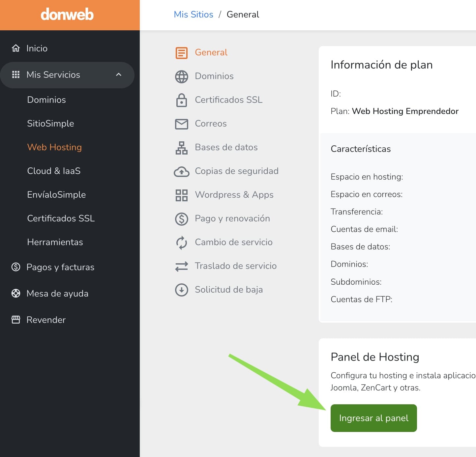This screenshot has width=476, height=457.
Task: Click the Pagos y facturas dollar icon
Action: pyautogui.click(x=16, y=267)
